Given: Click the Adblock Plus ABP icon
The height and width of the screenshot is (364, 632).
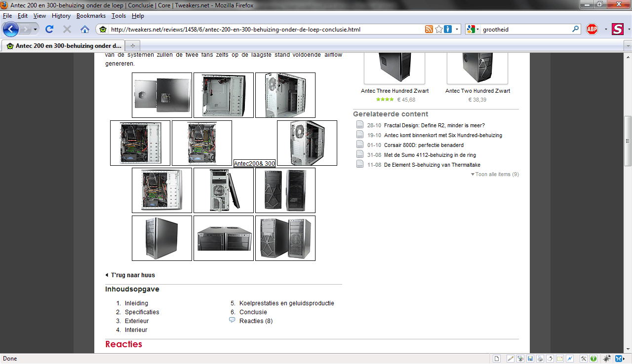Looking at the screenshot, I should (592, 30).
